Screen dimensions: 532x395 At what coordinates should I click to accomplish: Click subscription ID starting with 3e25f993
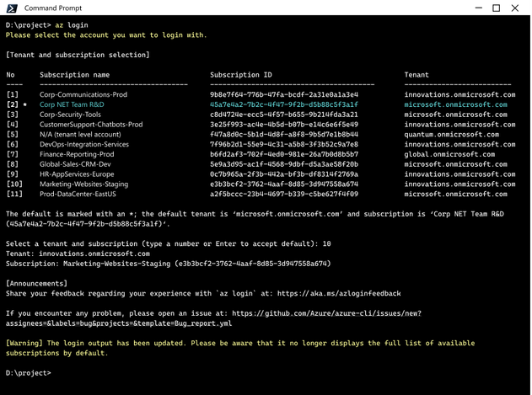coord(284,125)
